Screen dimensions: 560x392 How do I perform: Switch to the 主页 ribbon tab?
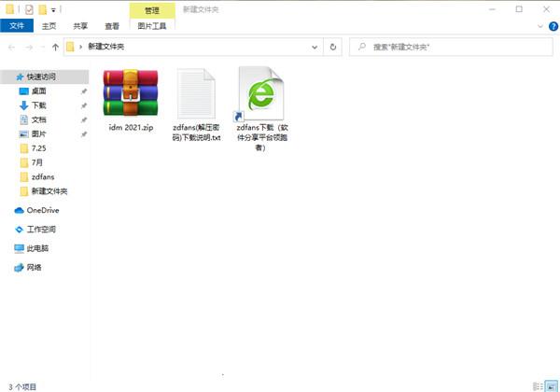click(49, 26)
